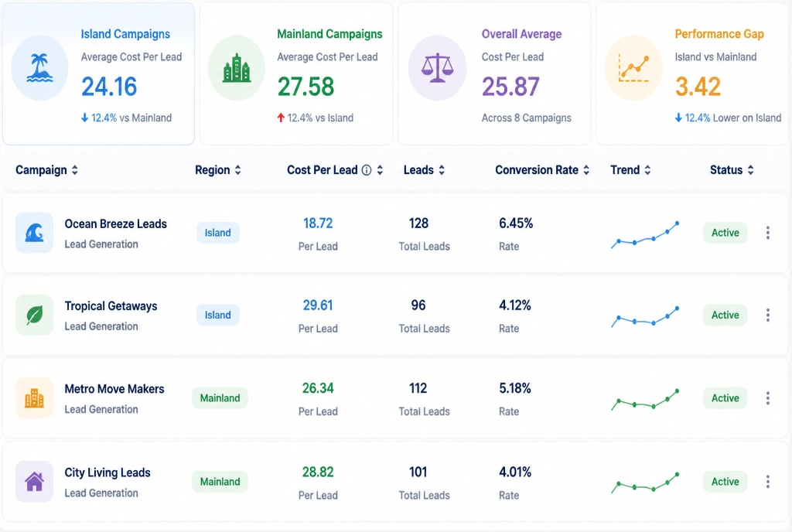This screenshot has height=532, width=792.
Task: Click Active status badge for City Living Leads
Action: point(725,482)
